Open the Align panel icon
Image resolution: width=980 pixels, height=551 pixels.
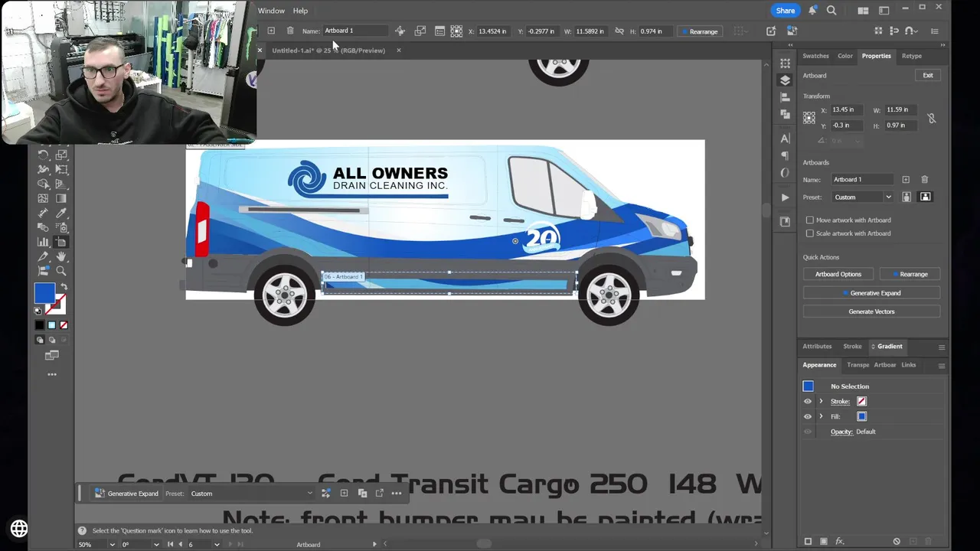(x=785, y=98)
